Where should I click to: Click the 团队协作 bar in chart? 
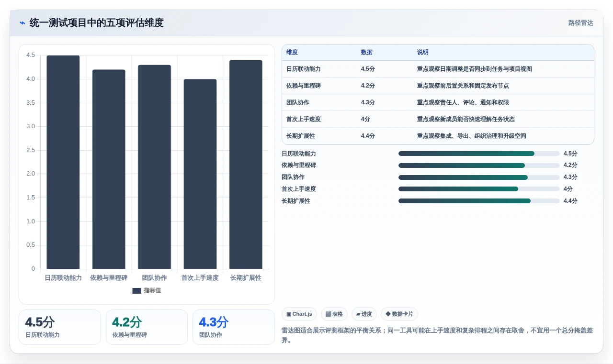154,167
